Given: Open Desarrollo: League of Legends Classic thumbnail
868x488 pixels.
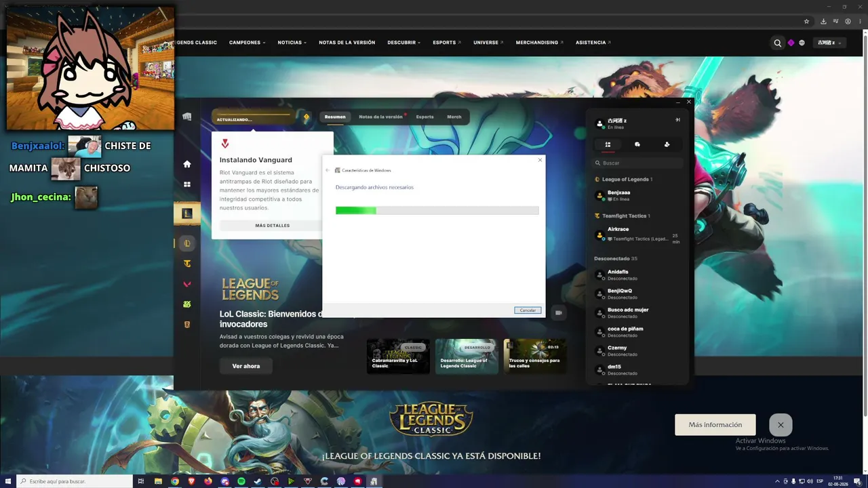Looking at the screenshot, I should click(467, 357).
